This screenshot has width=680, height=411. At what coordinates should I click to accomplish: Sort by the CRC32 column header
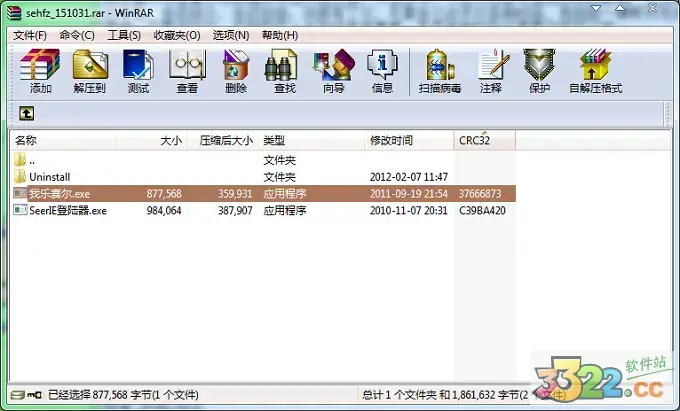[x=485, y=140]
